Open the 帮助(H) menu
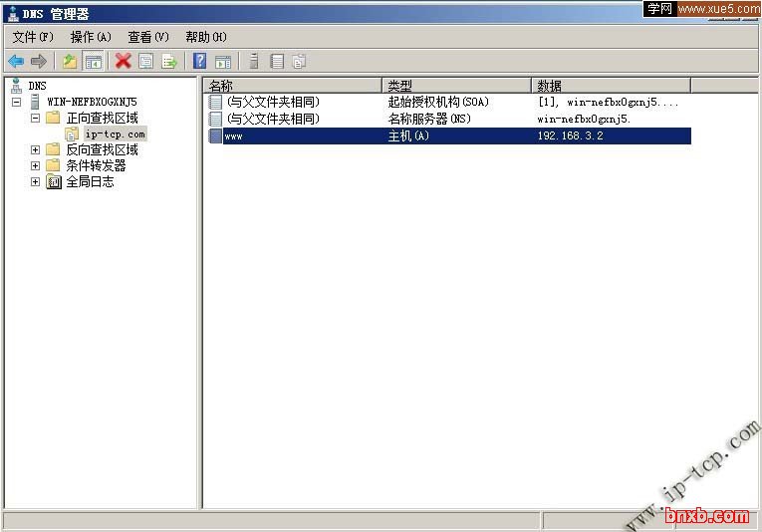The height and width of the screenshot is (532, 762). [x=206, y=37]
